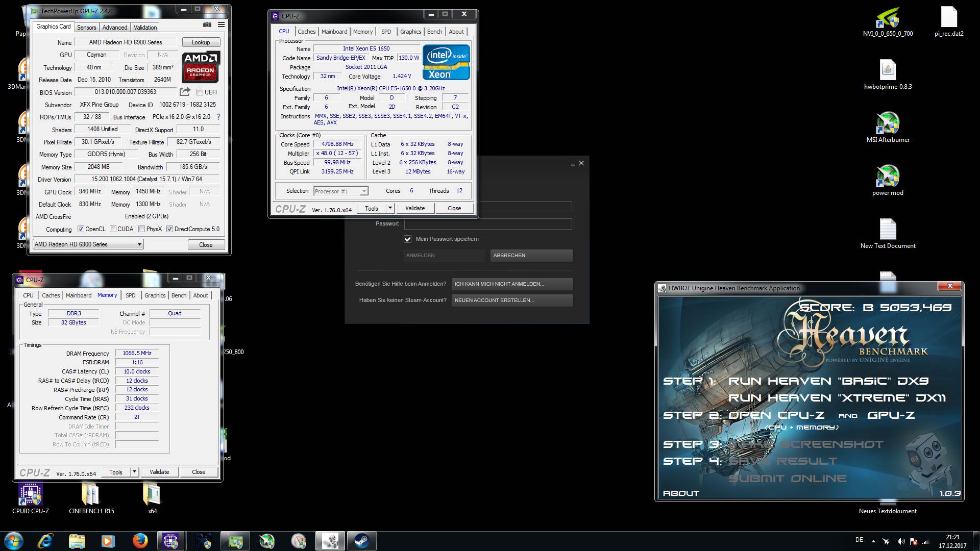The height and width of the screenshot is (551, 980).
Task: Open the Processor #1 selection dropdown
Action: click(341, 191)
